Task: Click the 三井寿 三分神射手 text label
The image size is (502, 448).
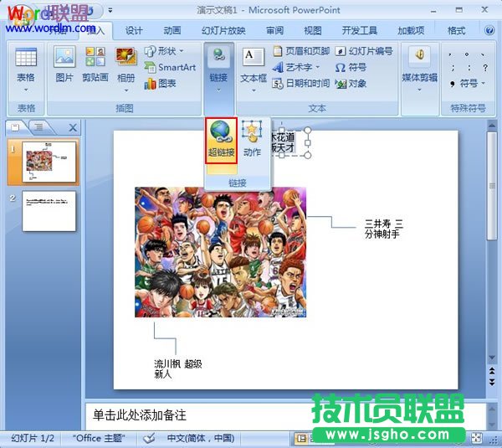Action: click(383, 229)
